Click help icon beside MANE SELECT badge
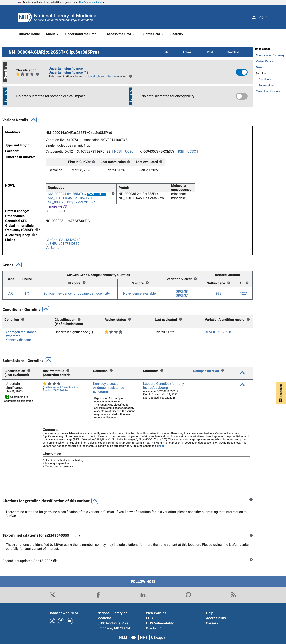The width and height of the screenshot is (286, 644). (113, 194)
